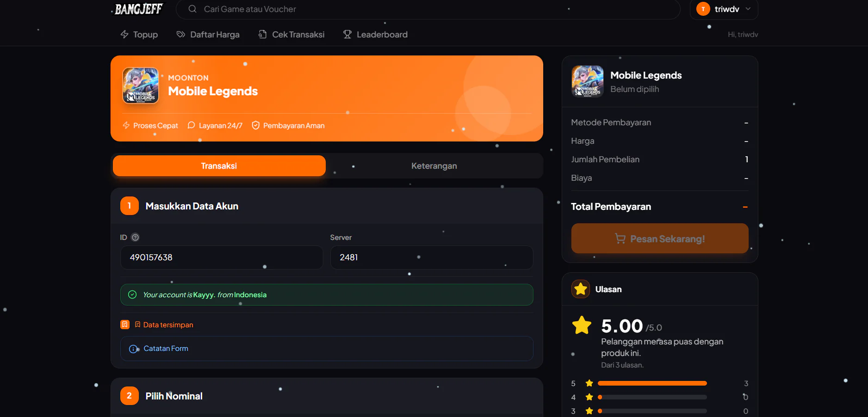This screenshot has width=868, height=417.
Task: Click the step 1 number badge
Action: coord(130,206)
